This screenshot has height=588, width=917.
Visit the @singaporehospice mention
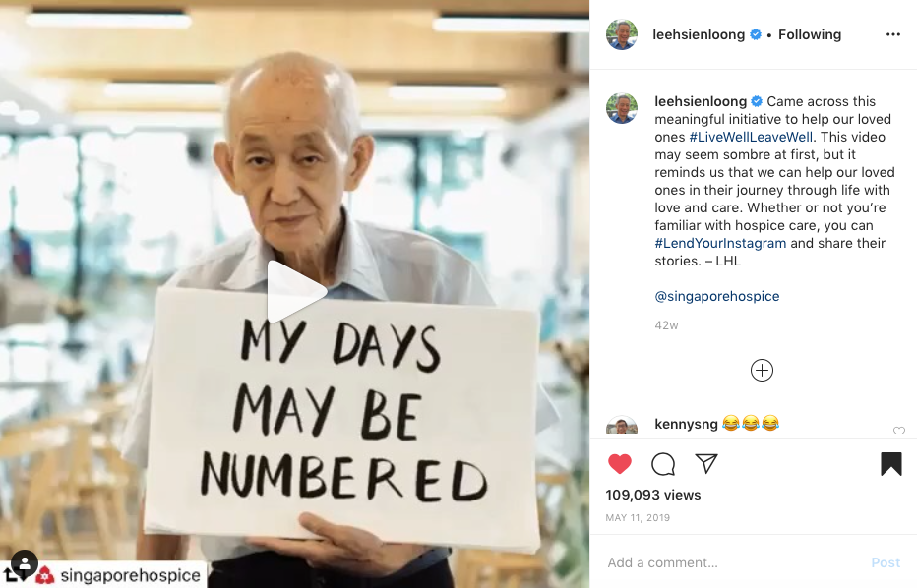716,296
